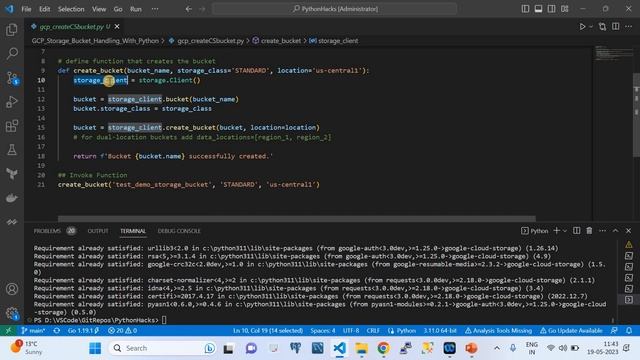Open the Testing flask view

12,150
